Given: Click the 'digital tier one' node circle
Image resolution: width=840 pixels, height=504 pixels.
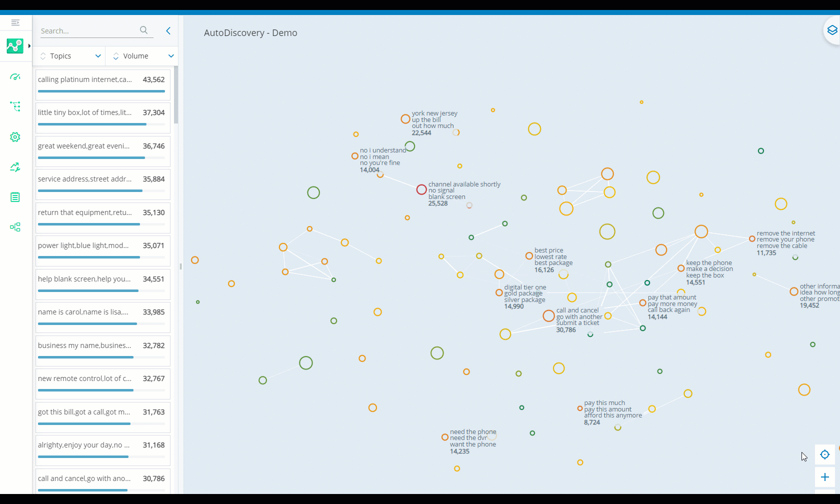Looking at the screenshot, I should coord(499,292).
